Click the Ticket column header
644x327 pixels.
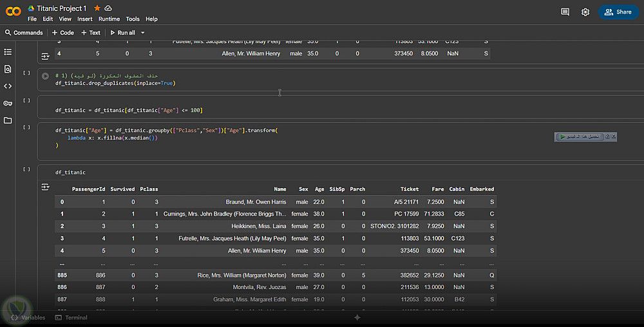(x=410, y=189)
